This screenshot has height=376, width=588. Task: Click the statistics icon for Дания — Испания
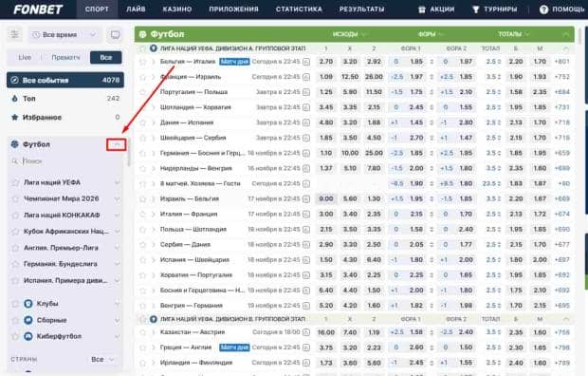(x=306, y=122)
